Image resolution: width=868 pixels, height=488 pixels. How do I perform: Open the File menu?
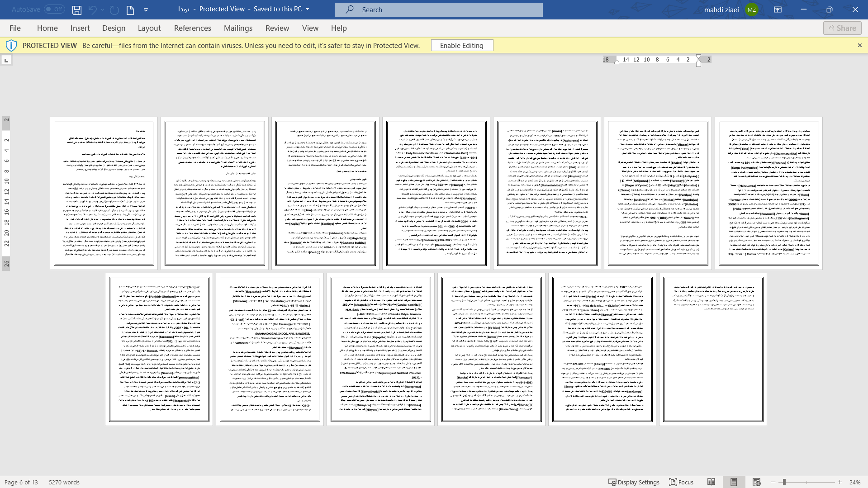point(15,28)
